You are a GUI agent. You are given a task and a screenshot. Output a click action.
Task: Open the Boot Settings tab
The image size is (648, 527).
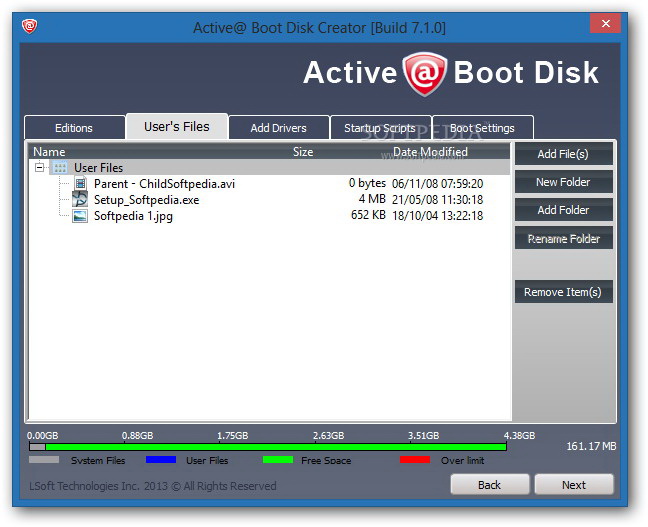click(x=482, y=128)
